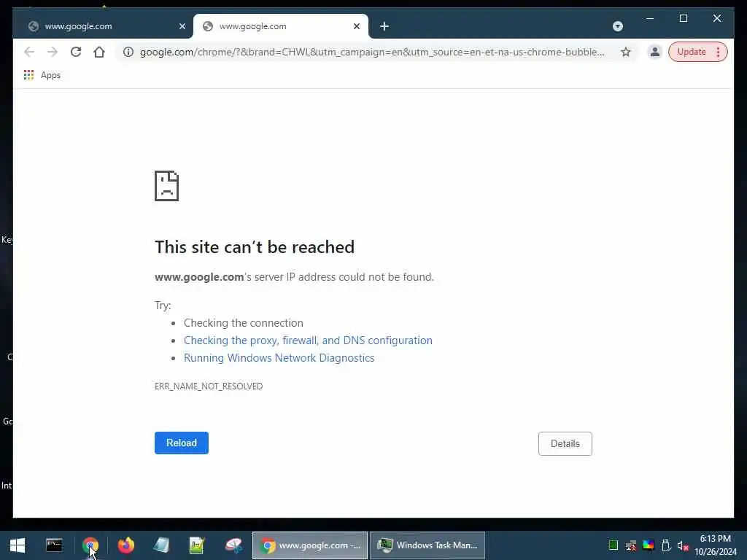The image size is (747, 560).
Task: Click the Apps label in bookmarks bar
Action: point(50,75)
